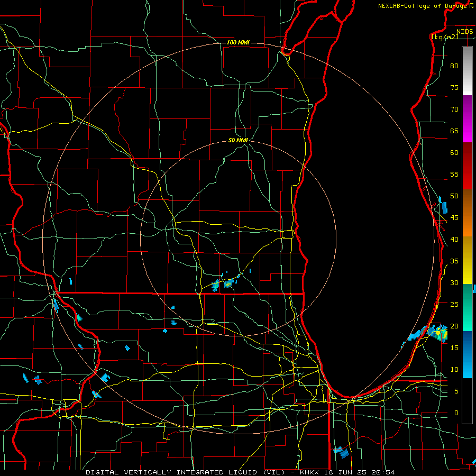Image resolution: width=476 pixels, height=476 pixels.
Task: Click the 35 value on the color scale
Action: (454, 261)
